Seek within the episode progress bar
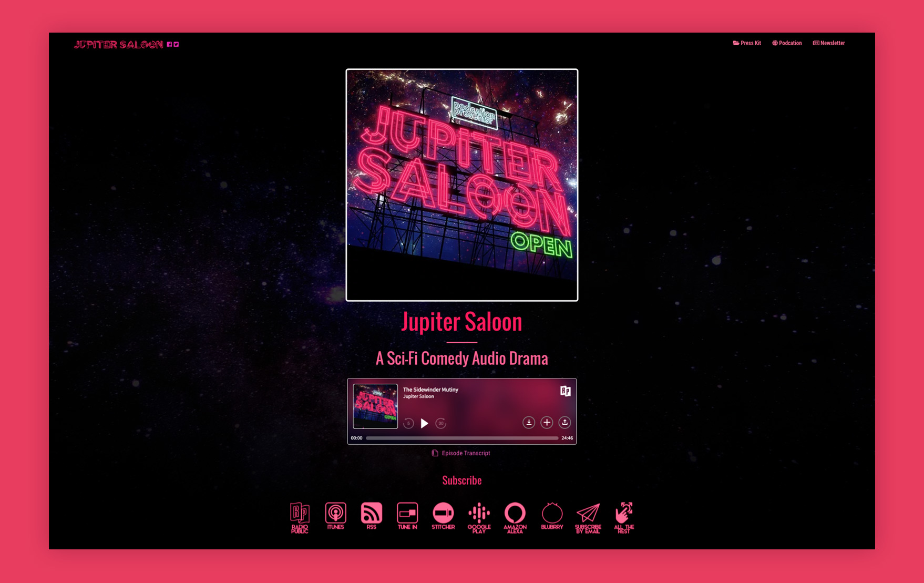 [462, 438]
